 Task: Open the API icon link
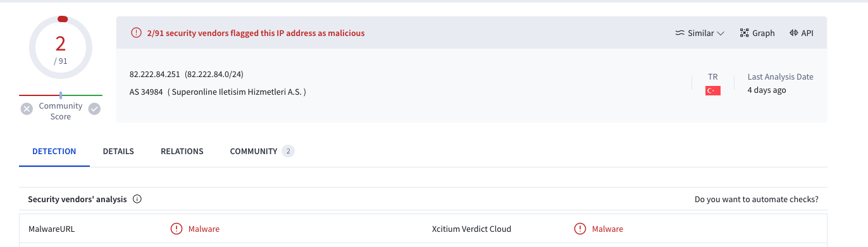[793, 33]
